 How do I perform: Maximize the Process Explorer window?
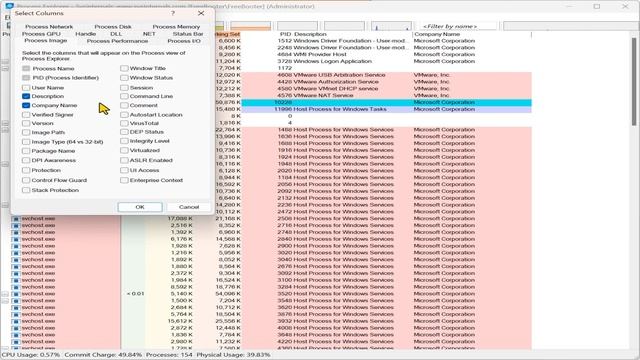point(597,7)
